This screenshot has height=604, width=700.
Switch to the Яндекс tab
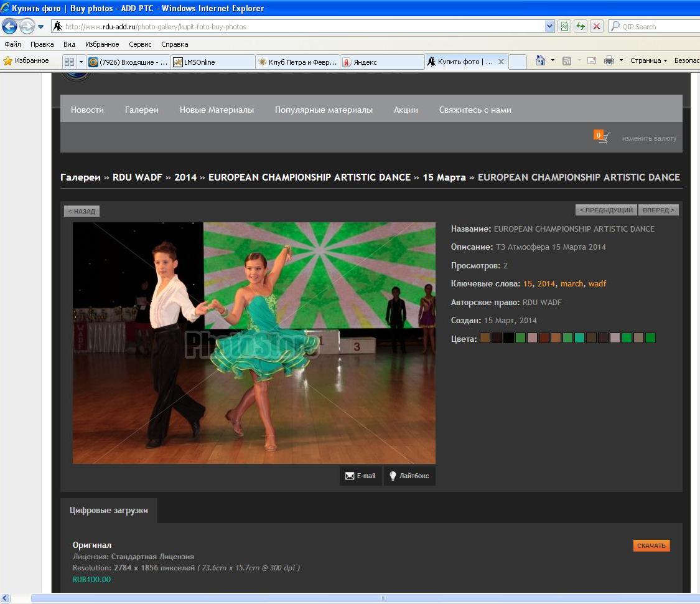[x=381, y=62]
